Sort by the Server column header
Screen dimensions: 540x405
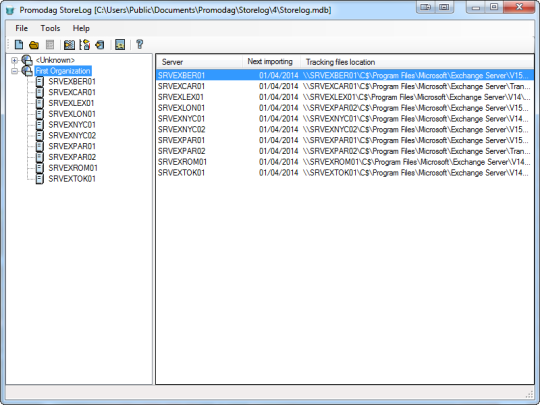[x=199, y=62]
